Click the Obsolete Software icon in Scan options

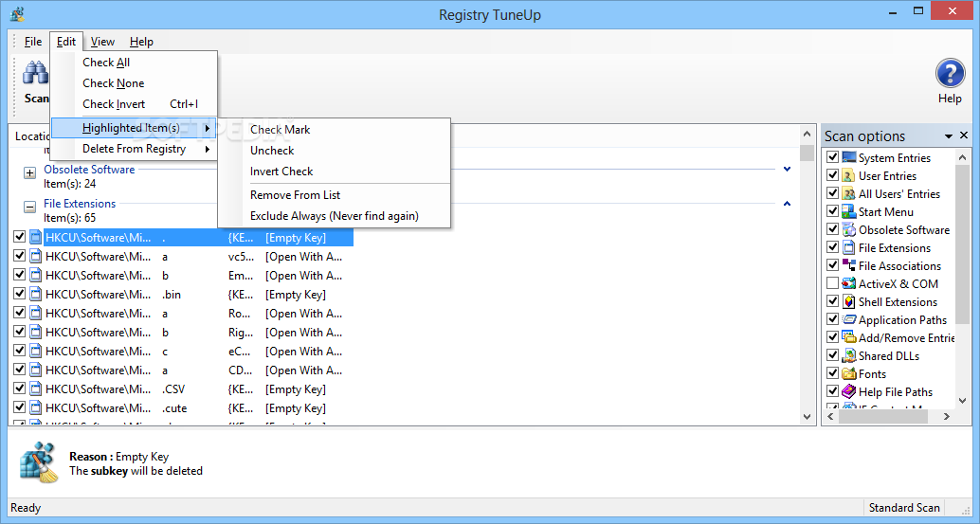pyautogui.click(x=849, y=230)
